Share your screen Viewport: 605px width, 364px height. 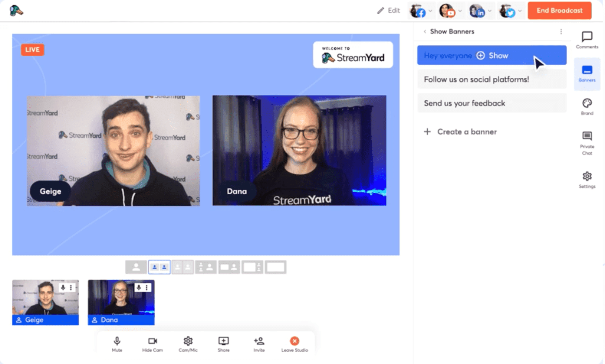tap(223, 344)
